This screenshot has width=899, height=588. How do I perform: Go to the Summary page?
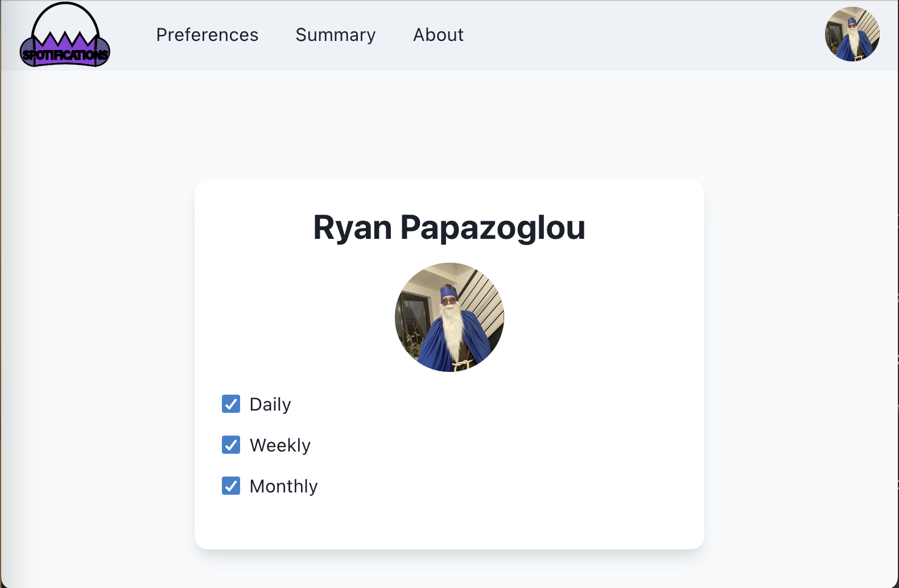coord(336,35)
